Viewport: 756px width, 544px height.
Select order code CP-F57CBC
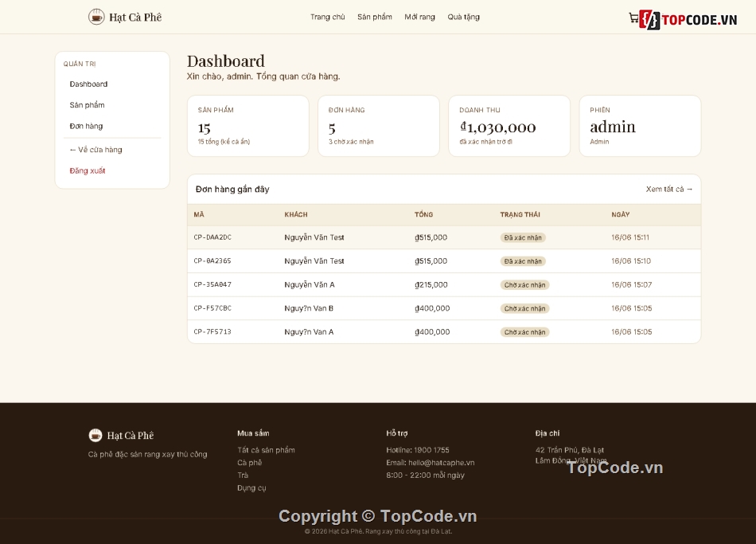[x=212, y=308]
